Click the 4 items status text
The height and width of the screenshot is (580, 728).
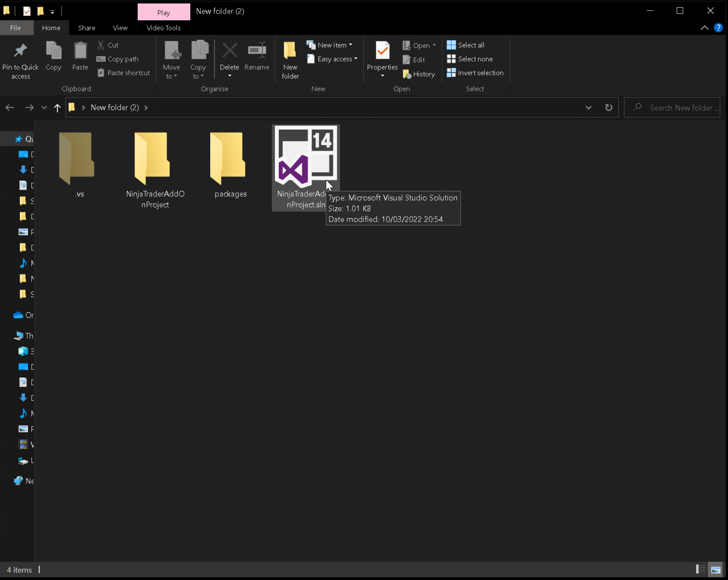19,570
